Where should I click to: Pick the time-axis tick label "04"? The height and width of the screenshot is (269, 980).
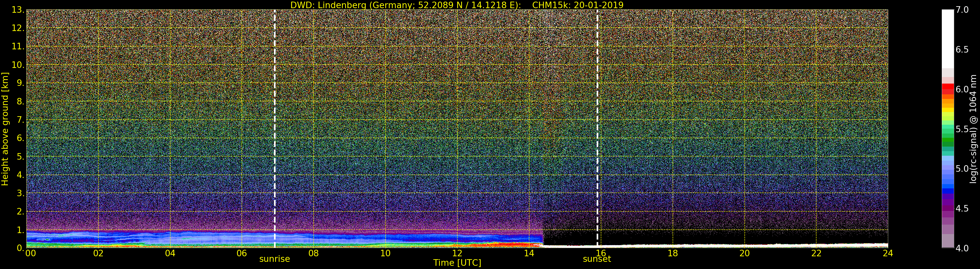[170, 253]
